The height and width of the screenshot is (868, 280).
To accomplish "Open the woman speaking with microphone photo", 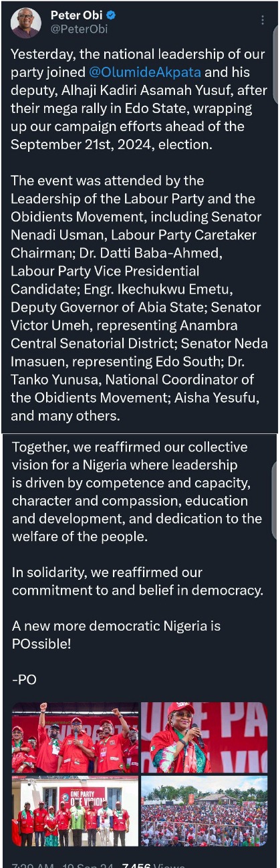I will tap(204, 738).
